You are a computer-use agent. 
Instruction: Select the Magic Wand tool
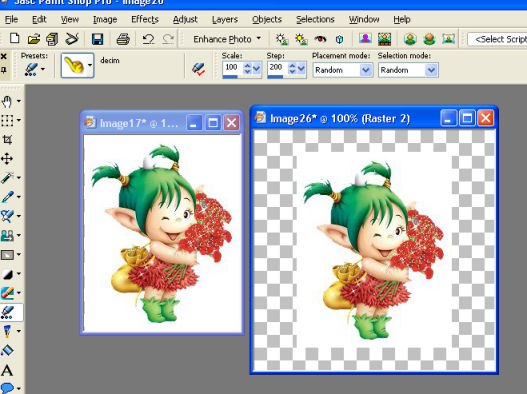tap(7, 178)
